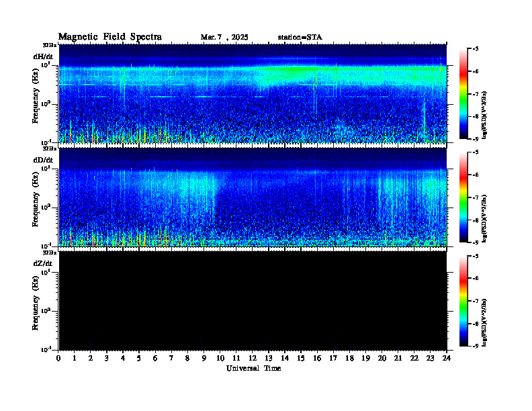
Task: Click hour tick label "24" on time axis
Action: point(447,359)
